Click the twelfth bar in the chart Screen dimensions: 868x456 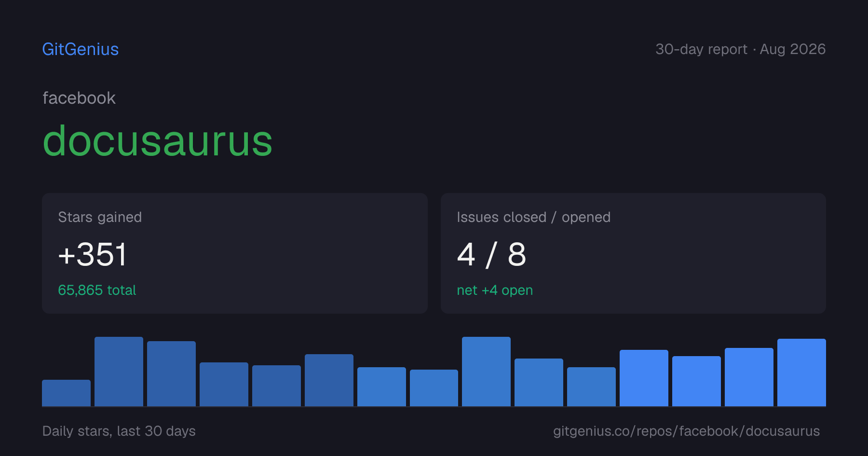[644, 378]
